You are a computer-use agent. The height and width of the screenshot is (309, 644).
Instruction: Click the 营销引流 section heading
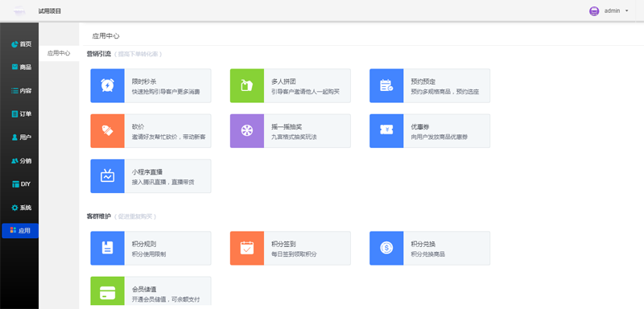(98, 54)
